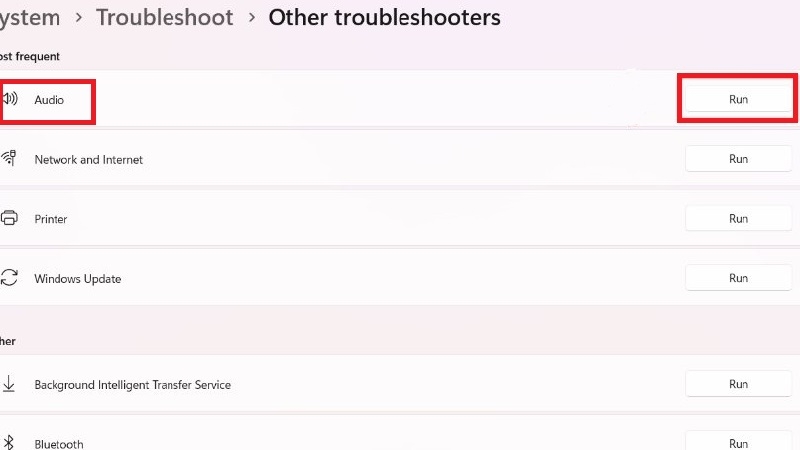Image resolution: width=800 pixels, height=450 pixels.
Task: Go back to System in breadcrumb
Action: point(29,17)
